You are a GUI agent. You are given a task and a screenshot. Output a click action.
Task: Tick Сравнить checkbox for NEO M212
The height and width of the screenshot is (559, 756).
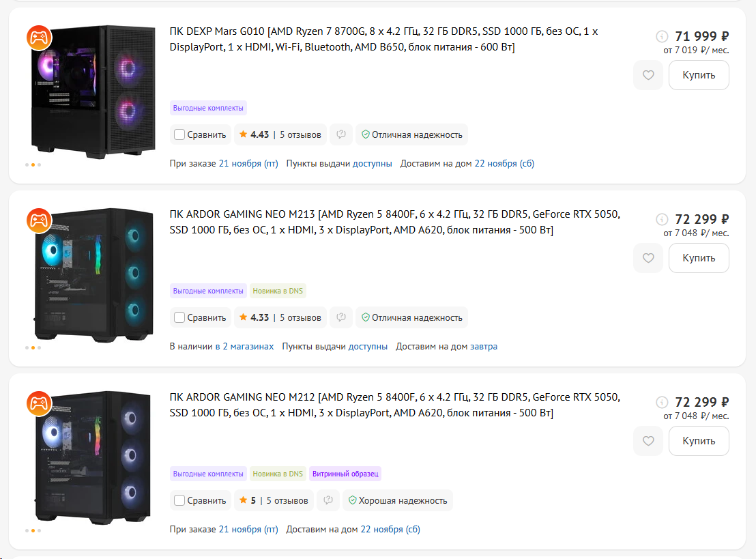coord(179,500)
